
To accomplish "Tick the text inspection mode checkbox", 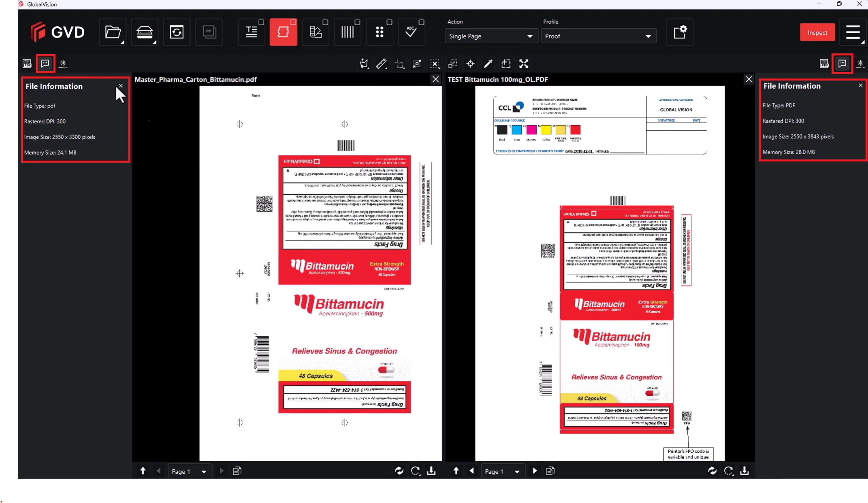I will tap(261, 22).
